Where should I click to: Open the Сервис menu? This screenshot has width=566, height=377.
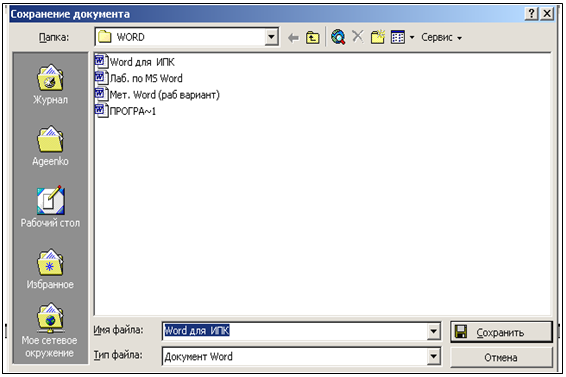441,37
